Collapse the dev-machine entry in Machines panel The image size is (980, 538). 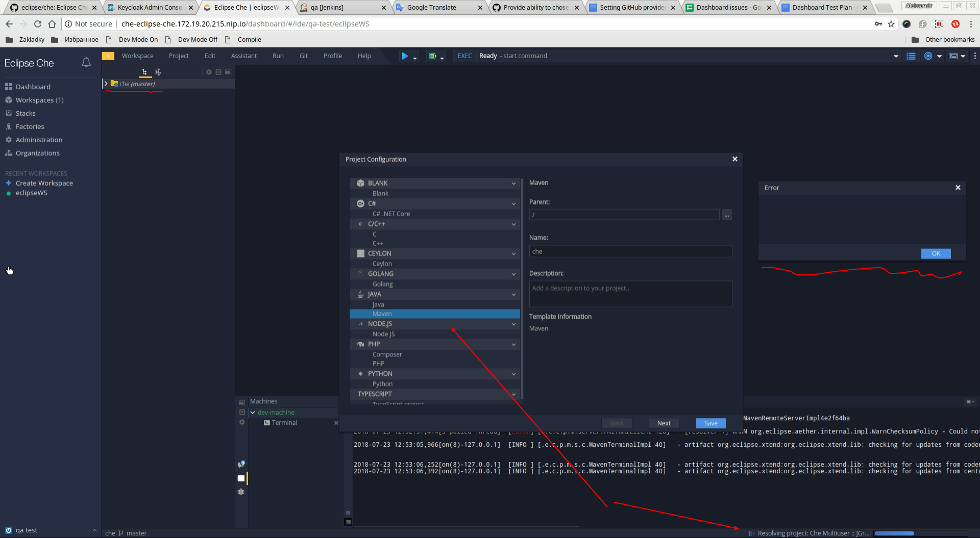252,412
